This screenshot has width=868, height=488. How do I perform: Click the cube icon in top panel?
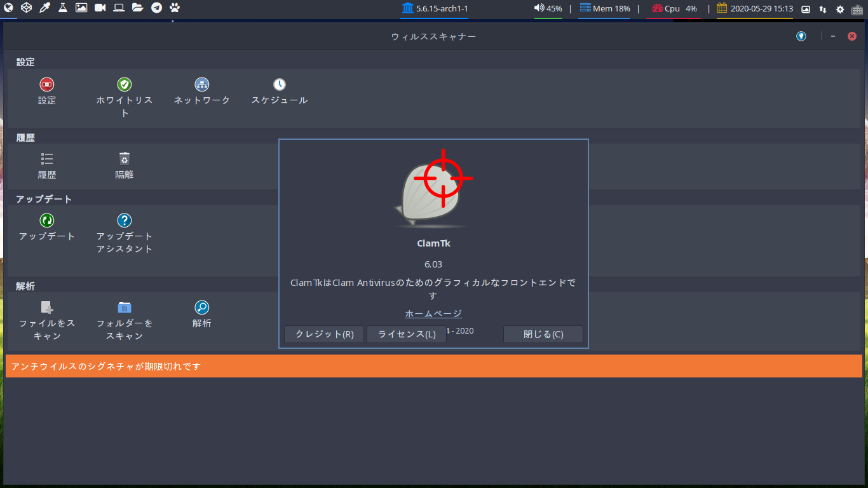pyautogui.click(x=26, y=8)
